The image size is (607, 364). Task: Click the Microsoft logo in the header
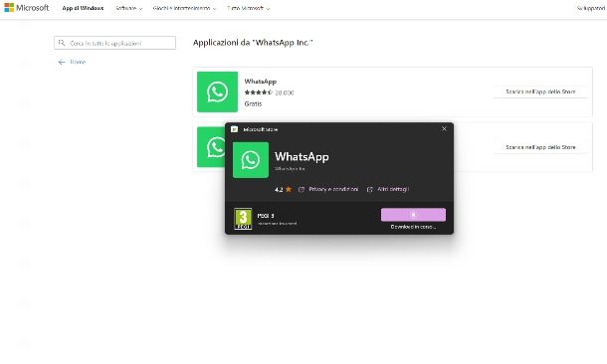[x=26, y=8]
